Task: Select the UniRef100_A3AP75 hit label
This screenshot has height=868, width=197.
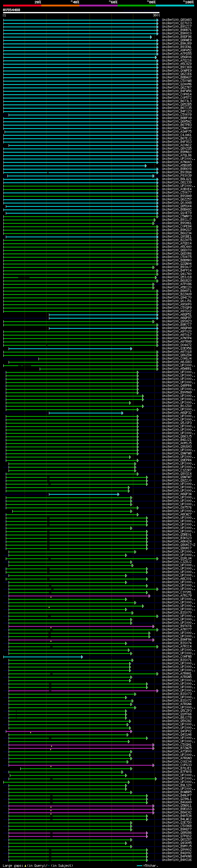Action: pyautogui.click(x=177, y=132)
